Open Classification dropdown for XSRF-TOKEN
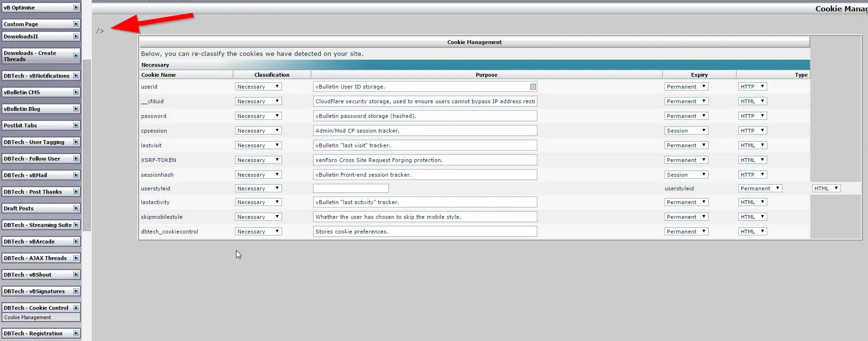868x341 pixels. pos(258,160)
